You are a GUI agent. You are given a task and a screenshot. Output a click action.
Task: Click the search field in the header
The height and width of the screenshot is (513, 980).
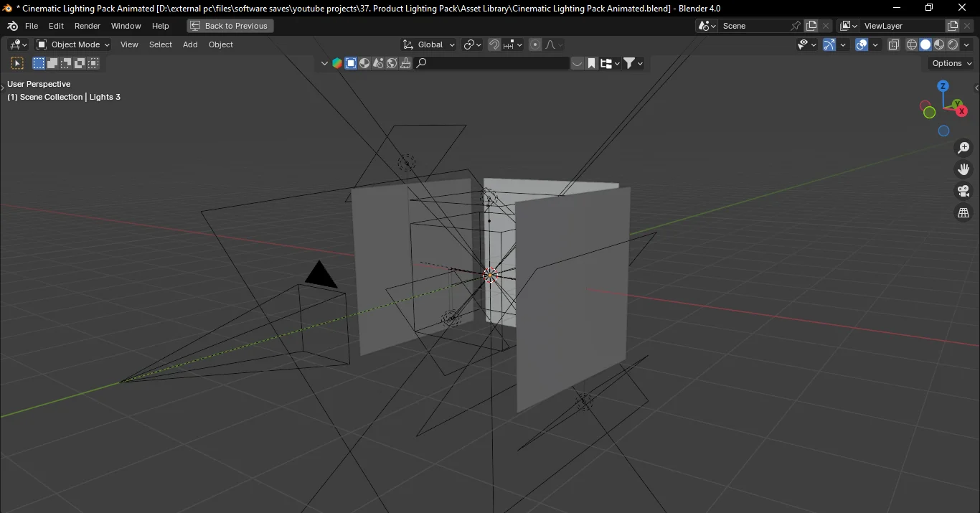pos(495,62)
